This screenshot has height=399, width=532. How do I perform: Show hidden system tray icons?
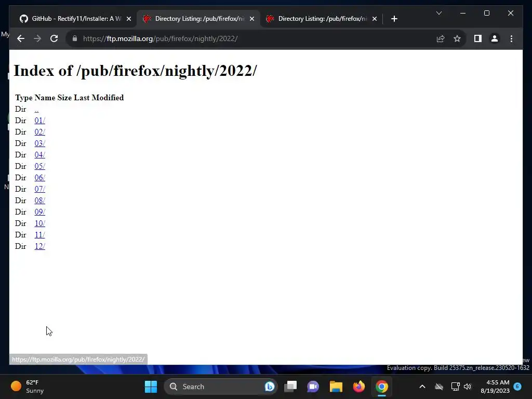[x=422, y=387]
